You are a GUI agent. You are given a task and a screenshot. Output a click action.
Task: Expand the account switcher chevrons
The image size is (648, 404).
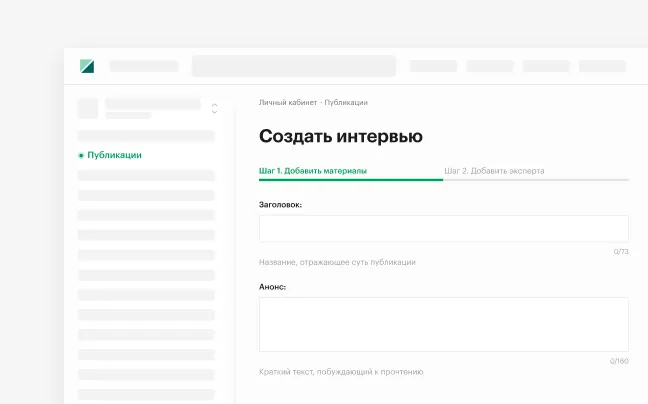tap(214, 108)
